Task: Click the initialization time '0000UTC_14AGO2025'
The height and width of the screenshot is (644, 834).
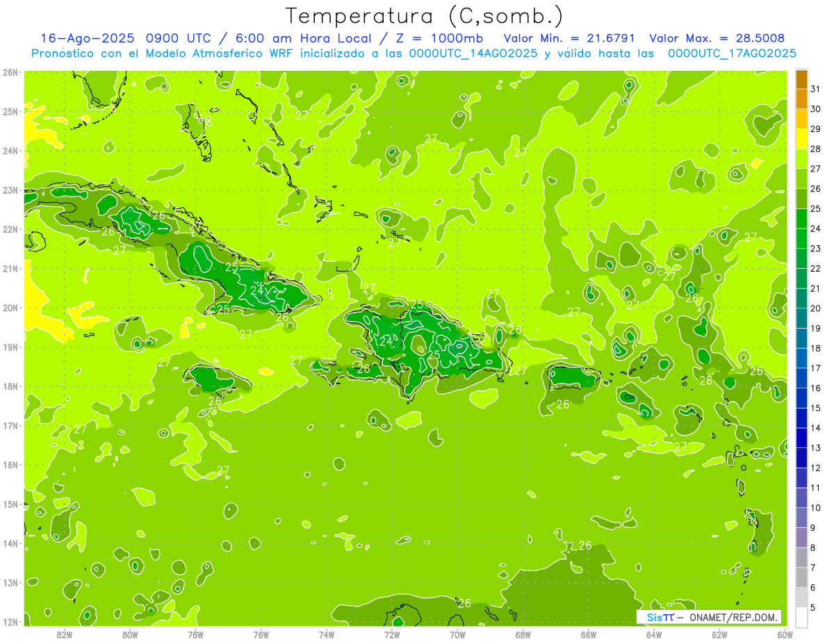Action: [x=473, y=53]
